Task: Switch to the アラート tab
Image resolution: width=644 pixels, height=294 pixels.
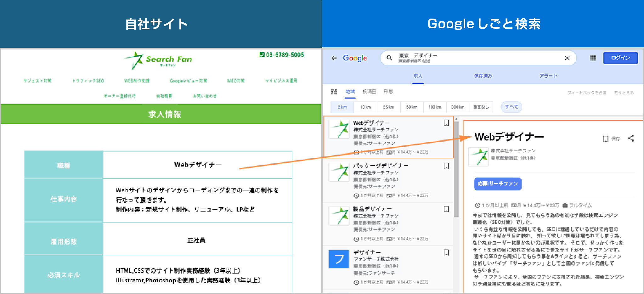Action: (548, 76)
